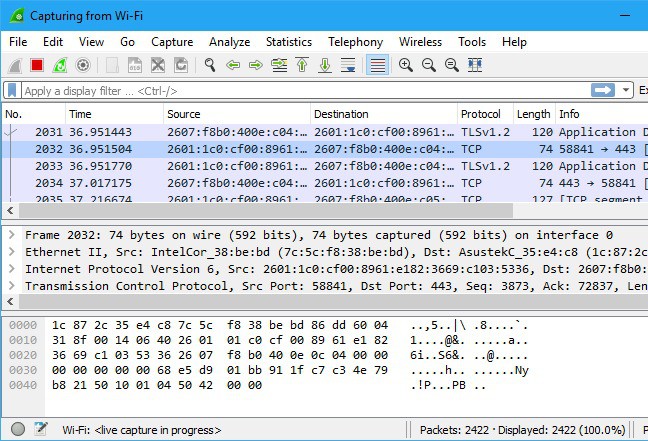Click the packet details scroll left arrow
This screenshot has height=441, width=648.
10,302
